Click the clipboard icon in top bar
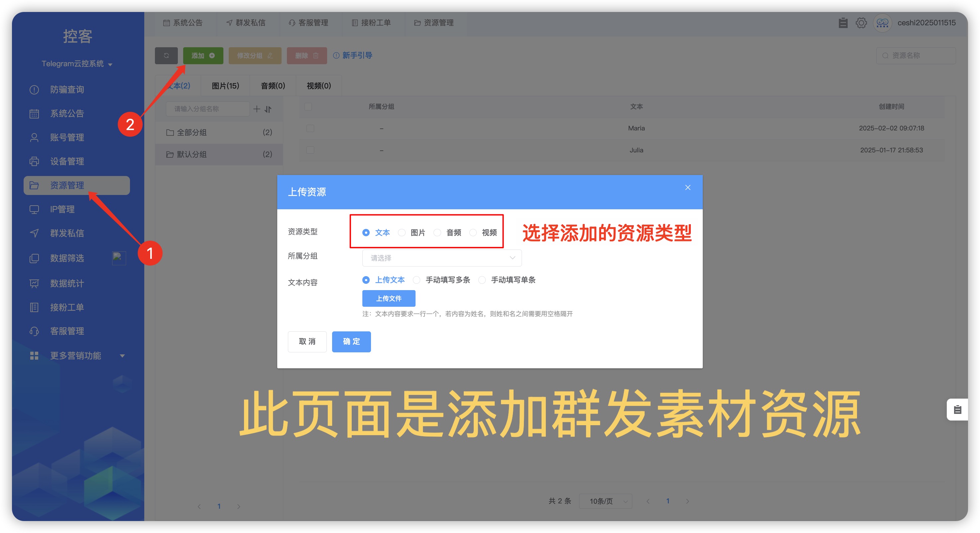 pos(843,23)
